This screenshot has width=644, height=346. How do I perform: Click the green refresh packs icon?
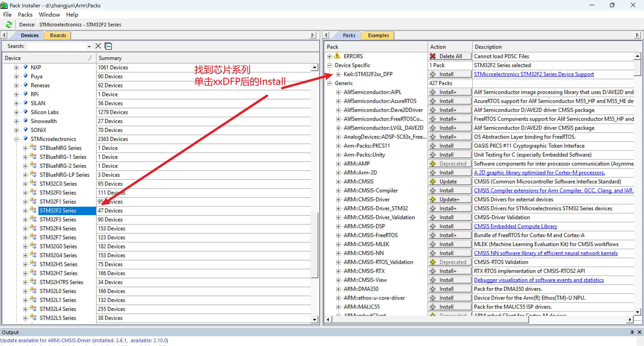[9, 25]
